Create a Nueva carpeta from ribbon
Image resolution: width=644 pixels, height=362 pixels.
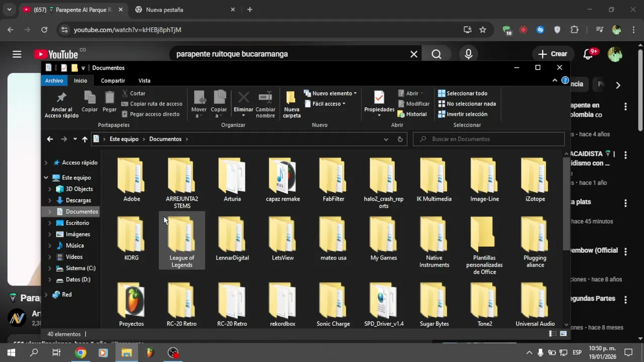[x=291, y=105]
